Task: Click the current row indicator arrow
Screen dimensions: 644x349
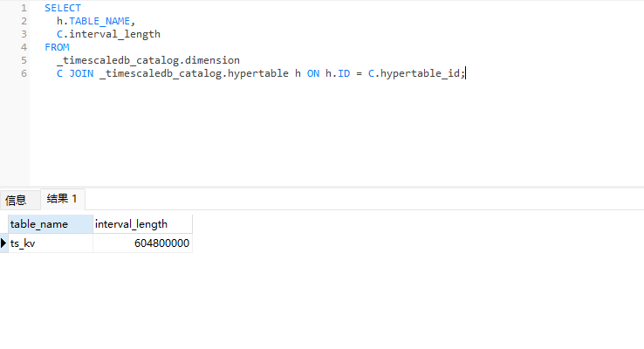Action: tap(4, 244)
